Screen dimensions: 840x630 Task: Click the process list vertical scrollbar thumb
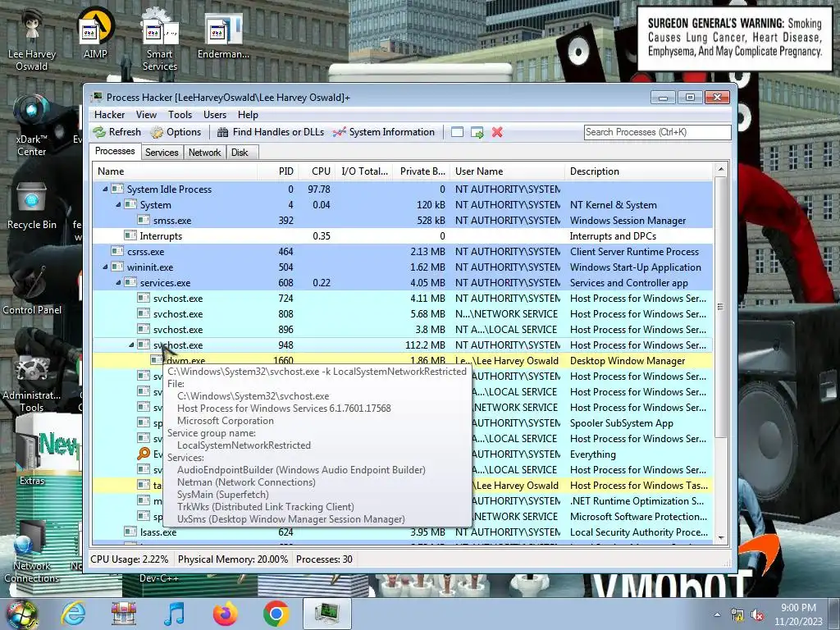pos(720,307)
